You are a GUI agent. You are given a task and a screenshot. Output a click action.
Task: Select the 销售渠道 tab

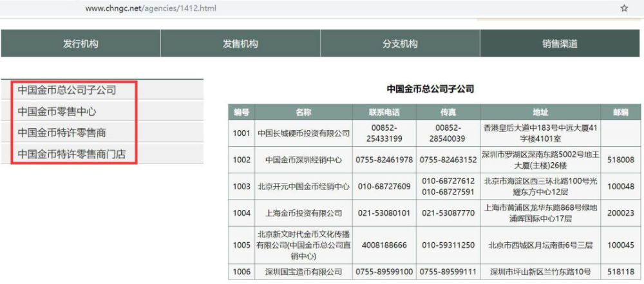(560, 43)
